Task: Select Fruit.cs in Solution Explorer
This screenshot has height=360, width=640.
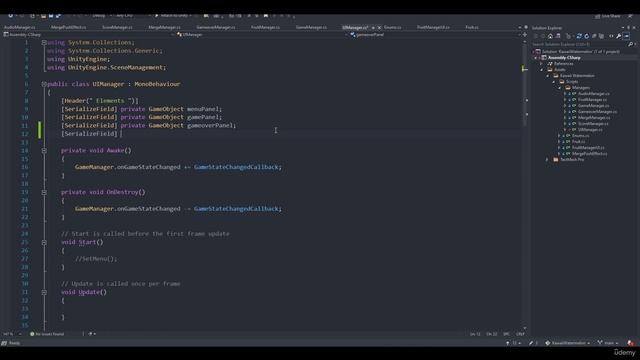Action: [x=578, y=142]
